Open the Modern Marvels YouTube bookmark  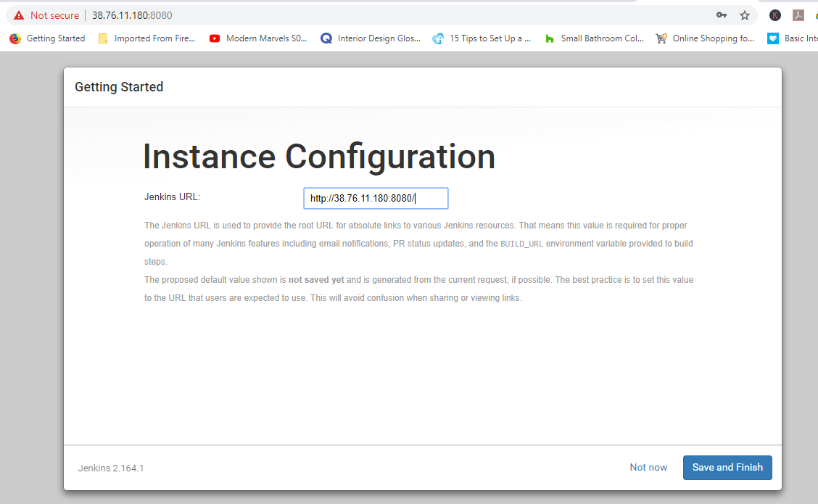258,38
